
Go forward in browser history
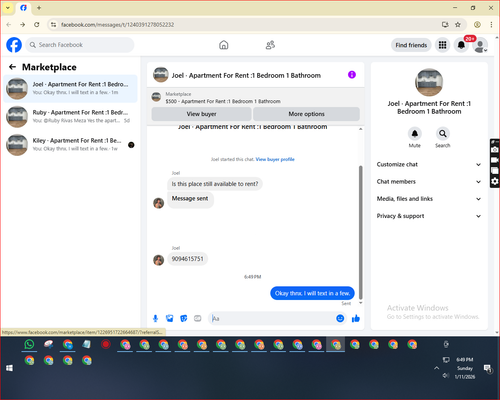(22, 25)
